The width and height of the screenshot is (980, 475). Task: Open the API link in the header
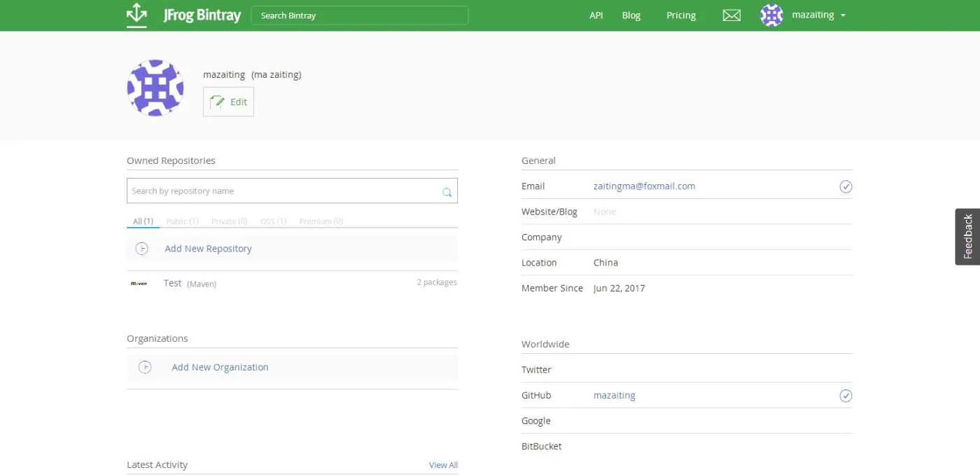(x=596, y=15)
